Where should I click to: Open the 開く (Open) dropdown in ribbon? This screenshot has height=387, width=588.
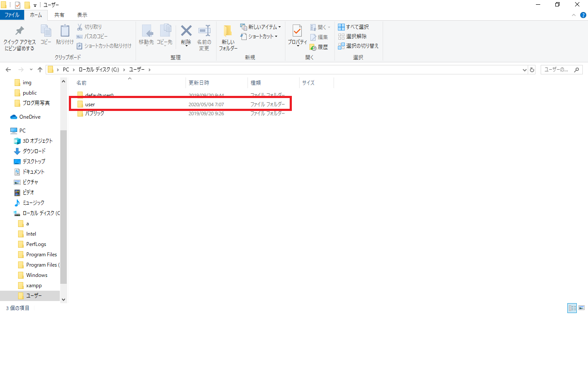pos(320,28)
